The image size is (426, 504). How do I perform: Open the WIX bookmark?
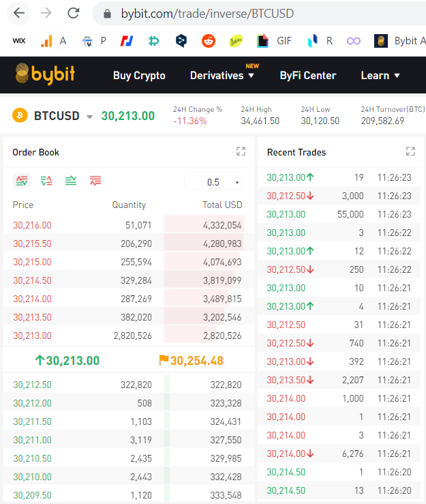pyautogui.click(x=18, y=41)
